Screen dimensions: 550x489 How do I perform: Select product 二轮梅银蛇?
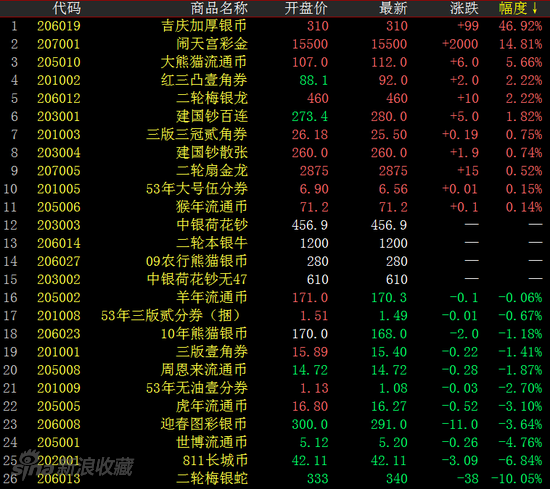(212, 479)
